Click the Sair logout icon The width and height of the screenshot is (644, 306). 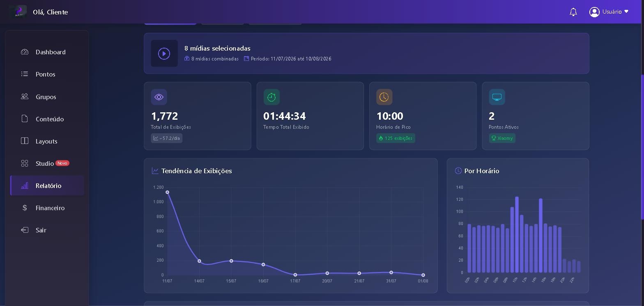click(x=25, y=230)
